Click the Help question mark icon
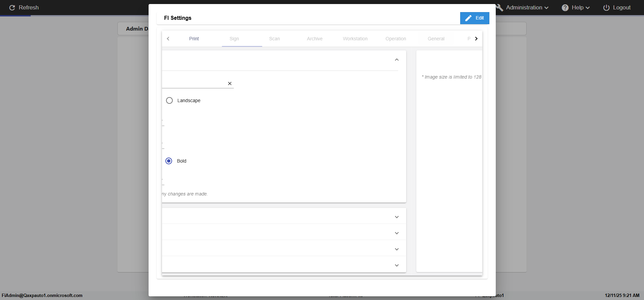Image resolution: width=644 pixels, height=300 pixels. pyautogui.click(x=565, y=8)
